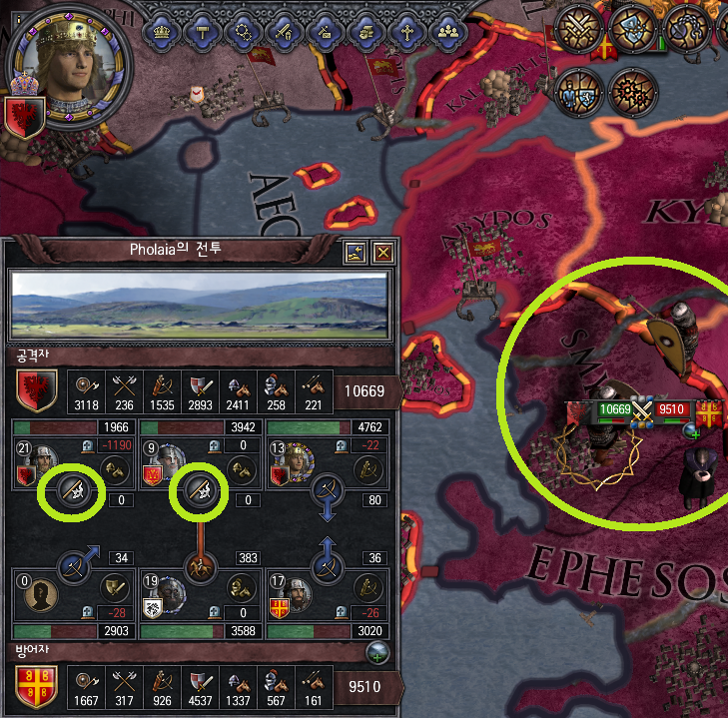Click the man with shield alert icon
Image resolution: width=728 pixels, height=718 pixels.
[x=579, y=92]
